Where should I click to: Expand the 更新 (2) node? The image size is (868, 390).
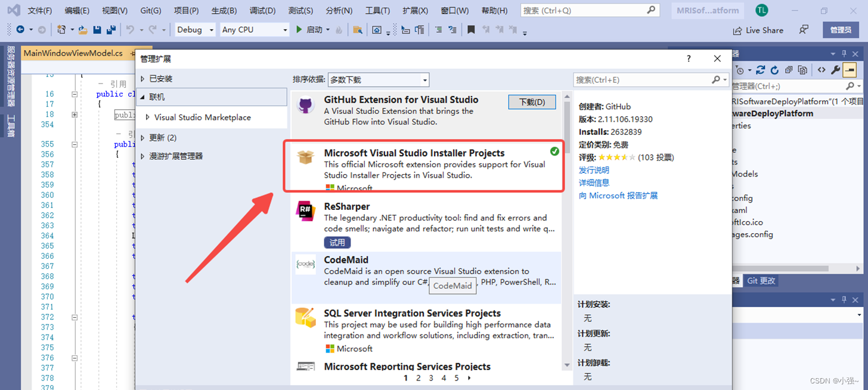tap(142, 138)
